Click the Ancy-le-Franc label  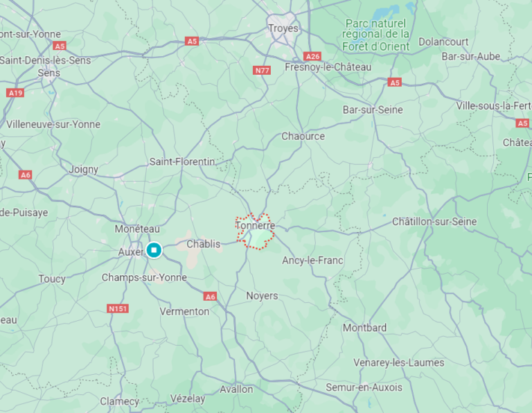(x=312, y=261)
